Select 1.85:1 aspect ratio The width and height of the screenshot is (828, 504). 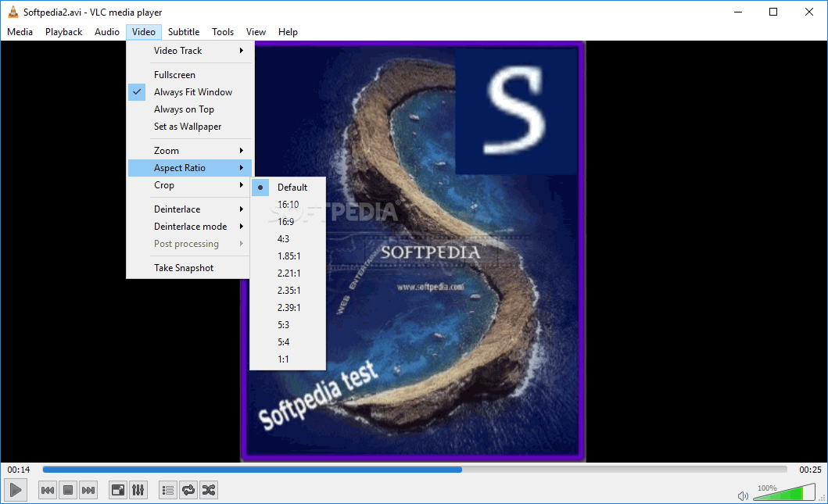pyautogui.click(x=288, y=256)
